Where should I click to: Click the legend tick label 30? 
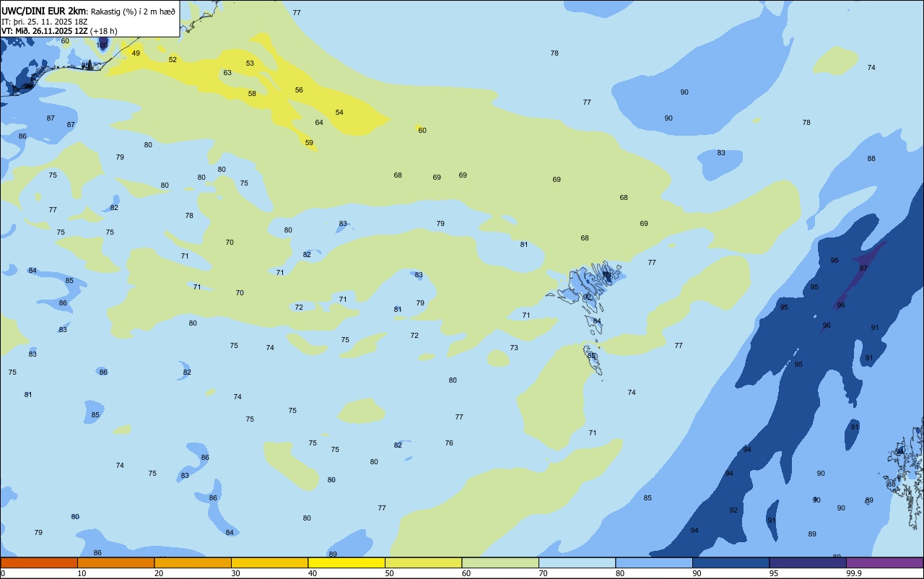[x=236, y=573]
